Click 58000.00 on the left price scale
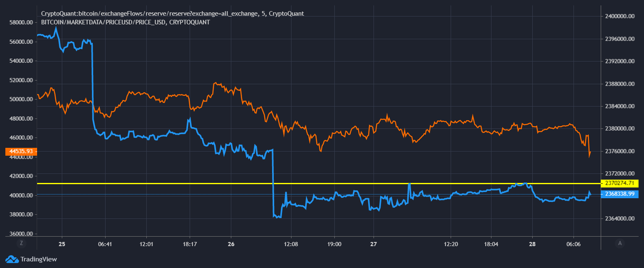644x268 pixels. (21, 23)
